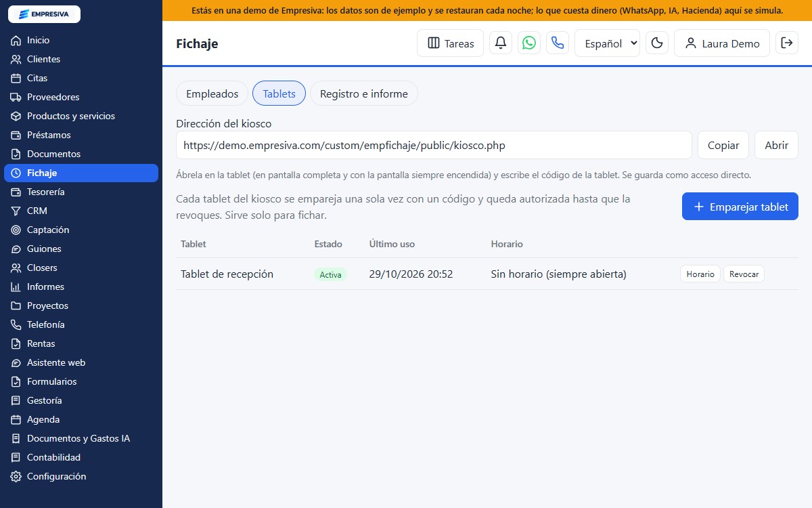This screenshot has width=812, height=508.
Task: Open CRM via the funnel icon
Action: (16, 211)
